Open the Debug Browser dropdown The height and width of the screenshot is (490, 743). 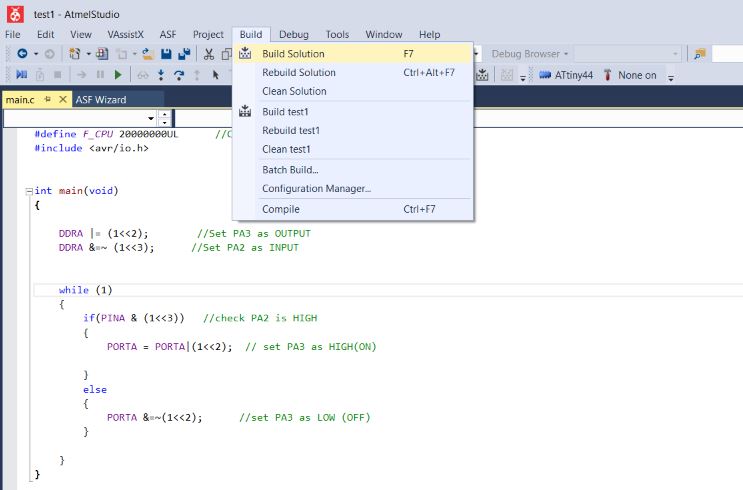click(x=530, y=54)
